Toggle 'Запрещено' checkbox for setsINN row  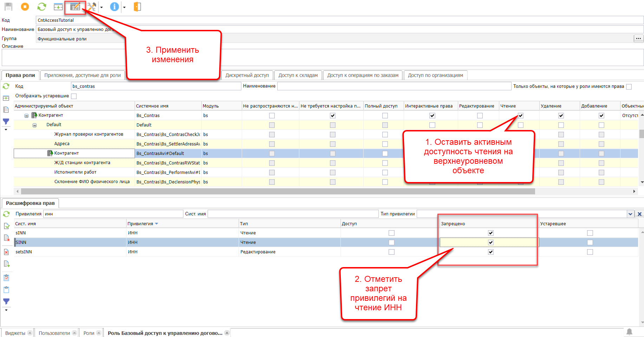point(491,252)
